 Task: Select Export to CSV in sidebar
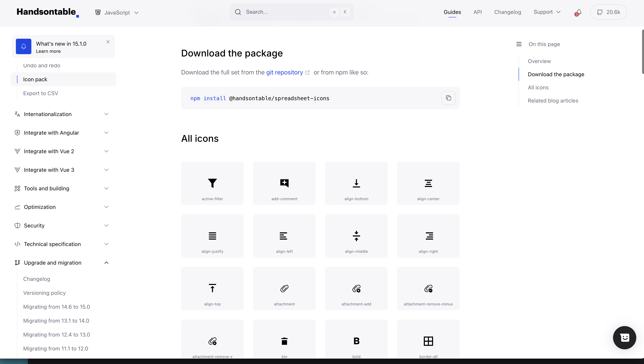tap(41, 93)
